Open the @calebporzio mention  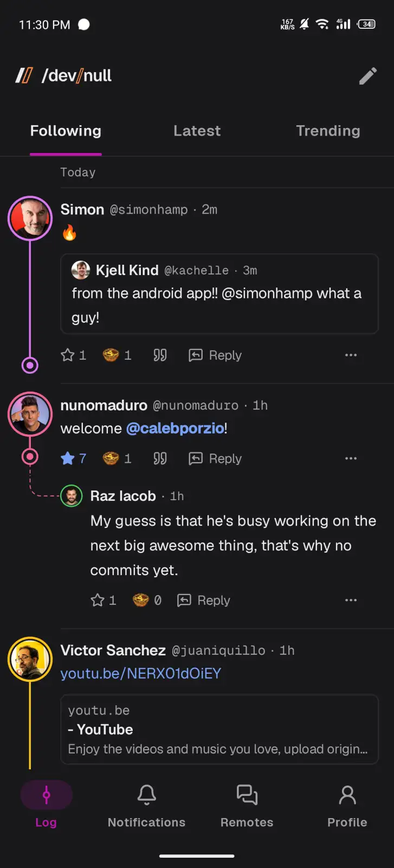tap(175, 428)
